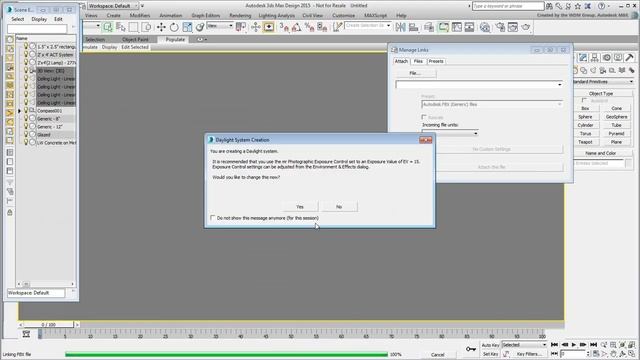This screenshot has height=360, width=640.
Task: Open the Lighting Analysis menu
Action: [276, 16]
